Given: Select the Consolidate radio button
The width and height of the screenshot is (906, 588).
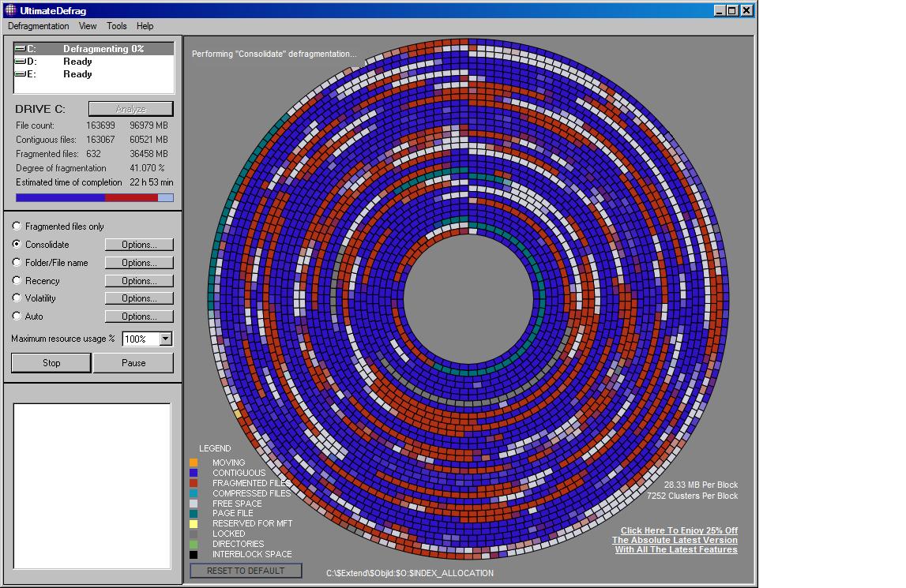Looking at the screenshot, I should click(17, 245).
